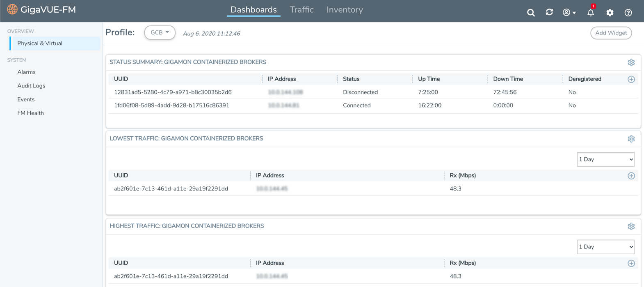Viewport: 644px width, 287px height.
Task: Open Lowest Traffic widget settings gear
Action: point(631,139)
